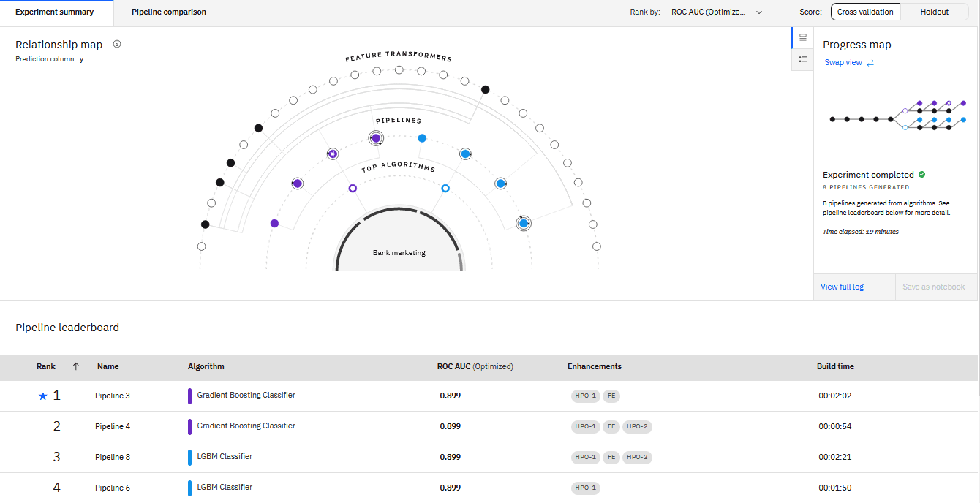Image resolution: width=980 pixels, height=503 pixels.
Task: Open the Rank by ROC AUC dropdown
Action: (x=715, y=12)
